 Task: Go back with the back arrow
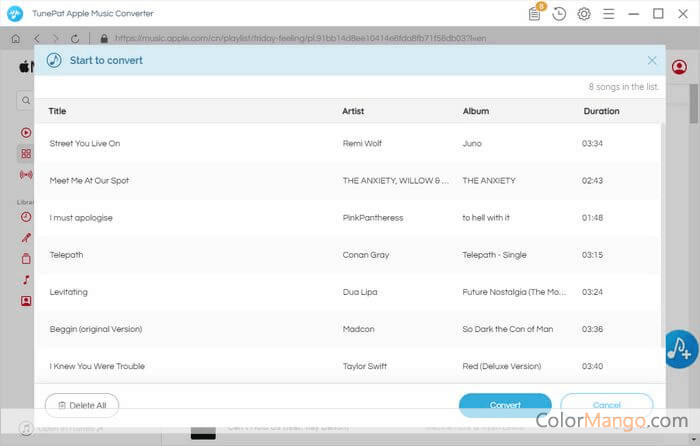(35, 38)
